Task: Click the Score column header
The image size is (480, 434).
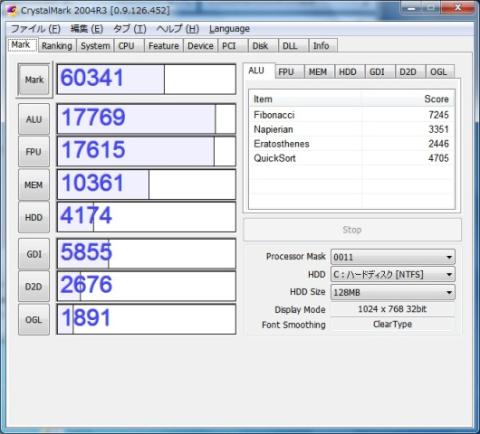Action: pyautogui.click(x=407, y=99)
